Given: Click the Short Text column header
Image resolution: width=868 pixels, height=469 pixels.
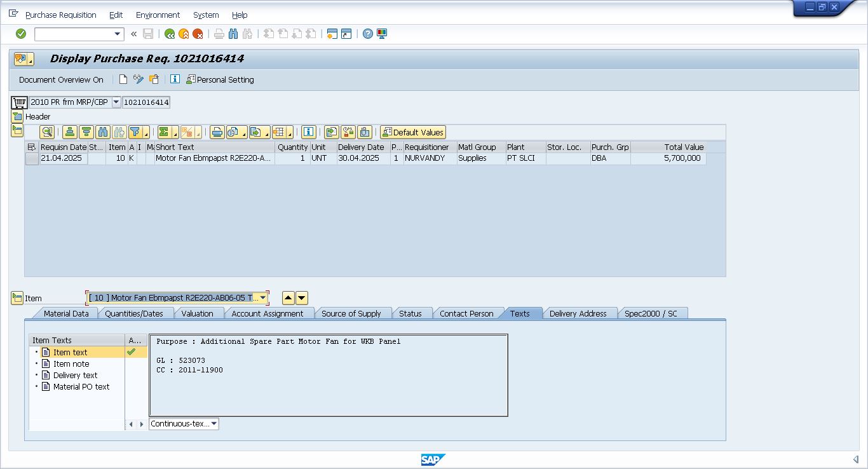Looking at the screenshot, I should (x=215, y=147).
